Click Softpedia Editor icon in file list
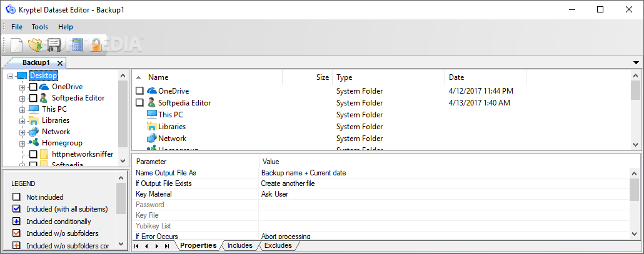This screenshot has width=644, height=254. tap(152, 103)
